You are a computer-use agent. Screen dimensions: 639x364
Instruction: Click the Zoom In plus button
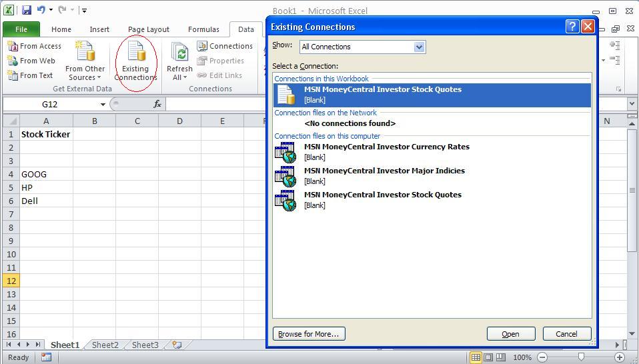[x=620, y=357]
